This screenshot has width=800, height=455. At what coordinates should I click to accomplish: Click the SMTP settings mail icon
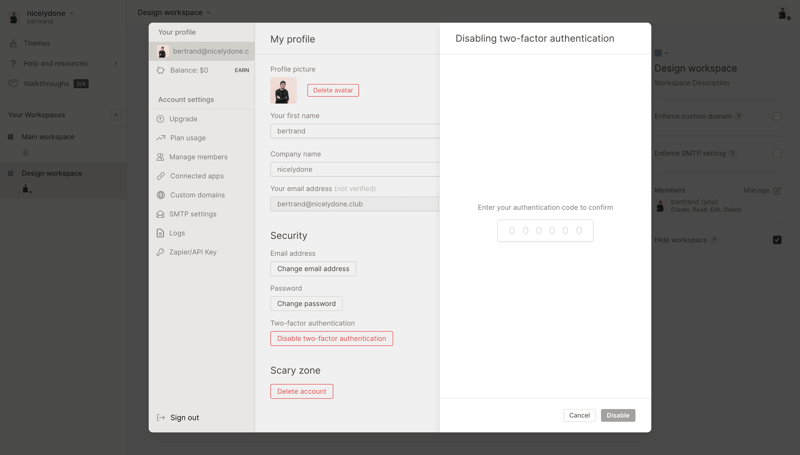160,214
